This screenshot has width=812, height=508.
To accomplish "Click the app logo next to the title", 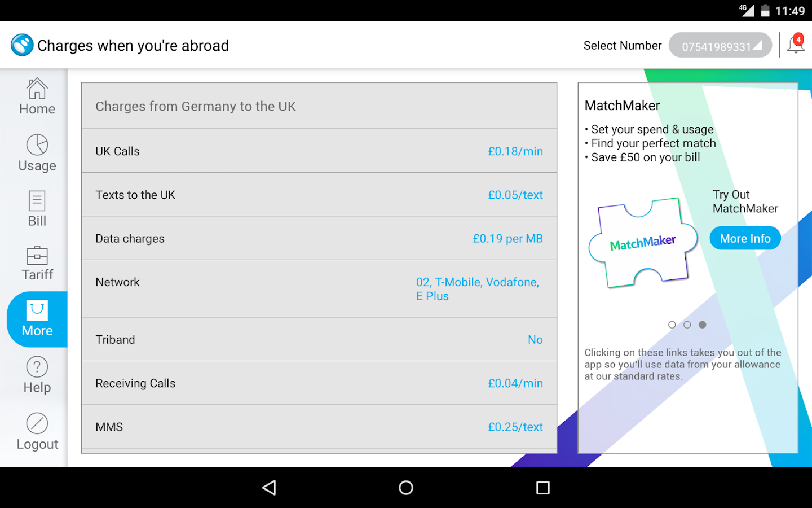I will coord(21,45).
